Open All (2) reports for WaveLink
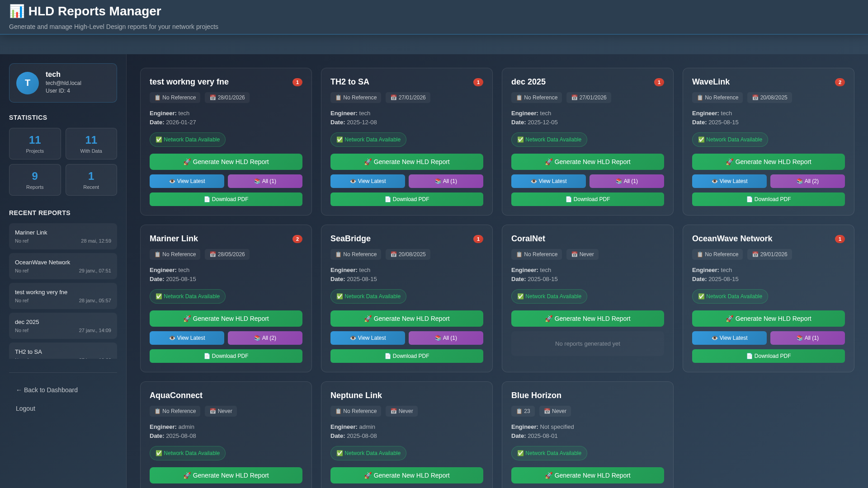The width and height of the screenshot is (868, 488). [x=807, y=181]
